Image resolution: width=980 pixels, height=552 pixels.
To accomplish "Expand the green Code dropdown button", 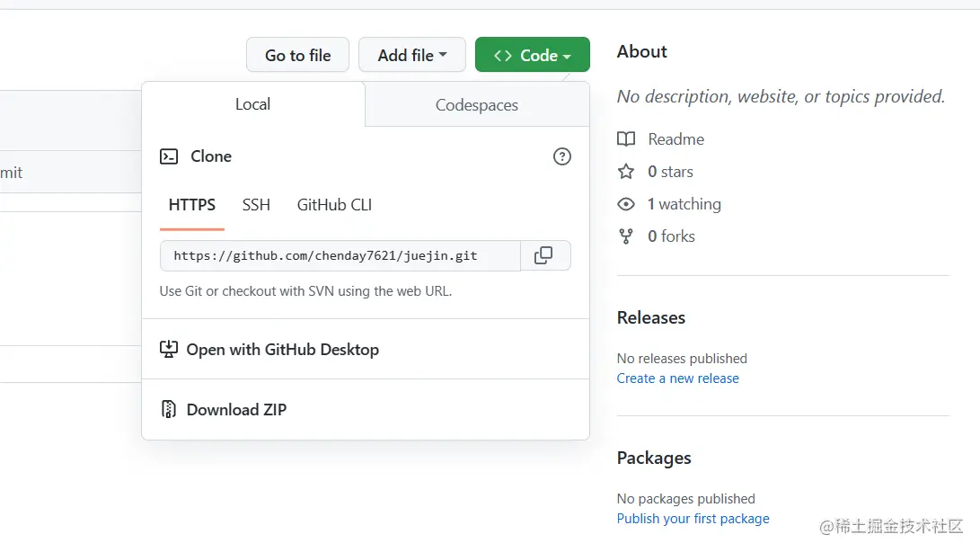I will (532, 55).
